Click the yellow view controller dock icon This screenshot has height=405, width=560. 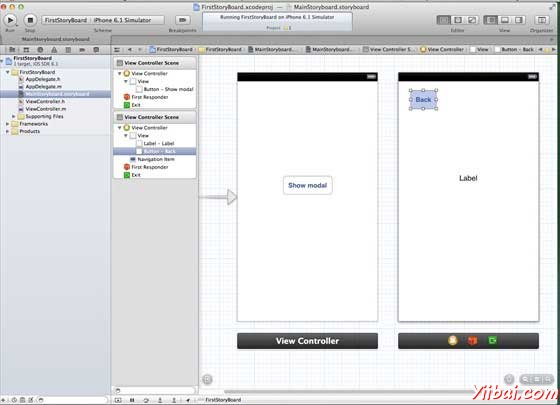click(x=453, y=341)
